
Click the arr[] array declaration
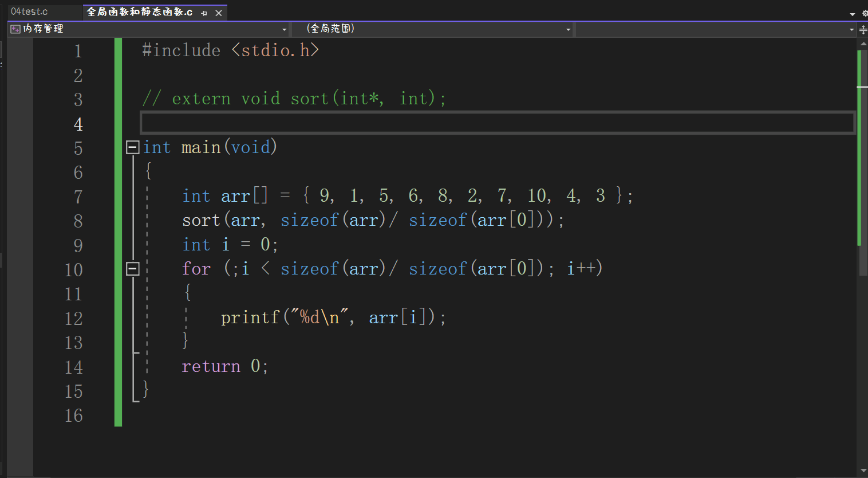[407, 196]
